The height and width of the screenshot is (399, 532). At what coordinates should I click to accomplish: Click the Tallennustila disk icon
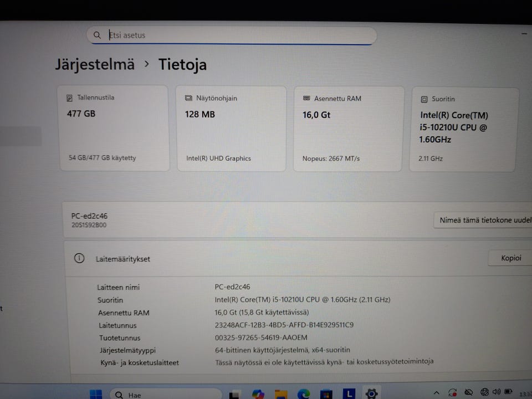70,98
